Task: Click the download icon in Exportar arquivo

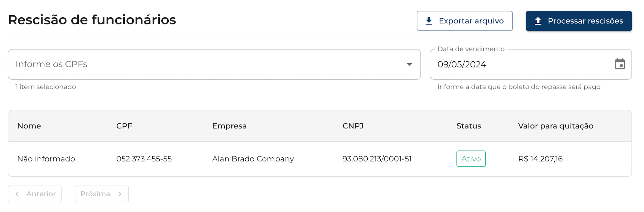Action: pyautogui.click(x=429, y=21)
